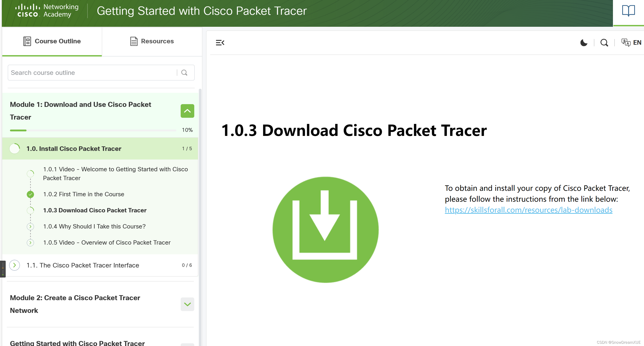
Task: Open the skillsforall.com lab-downloads link
Action: (528, 210)
